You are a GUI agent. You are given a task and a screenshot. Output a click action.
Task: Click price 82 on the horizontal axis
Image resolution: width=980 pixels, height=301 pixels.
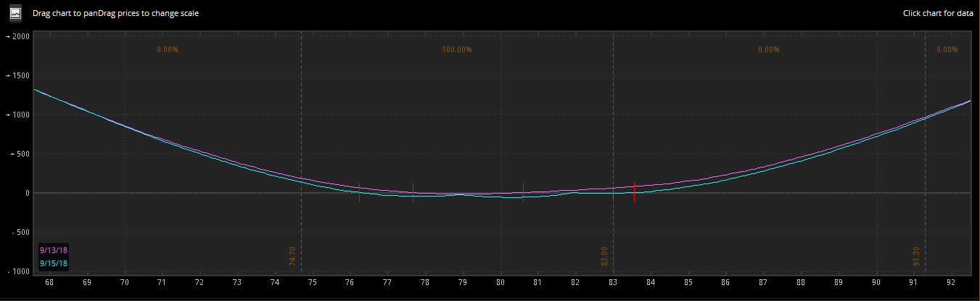(575, 283)
